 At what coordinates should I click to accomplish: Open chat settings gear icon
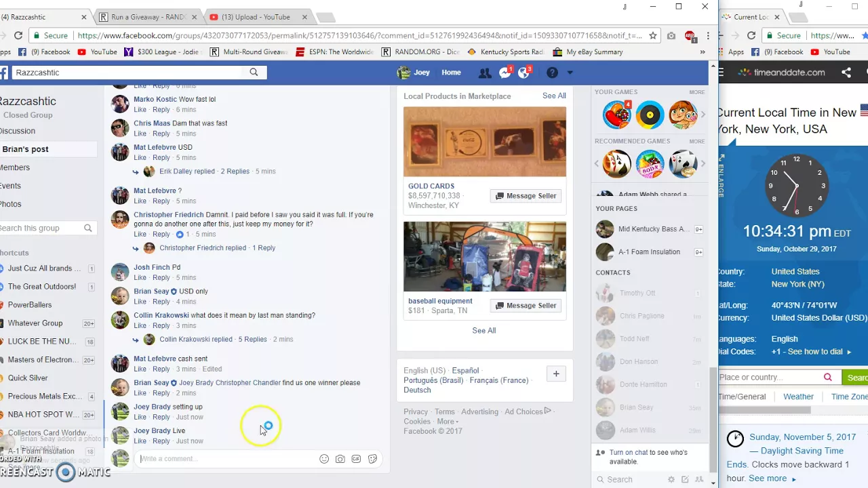[x=671, y=479]
